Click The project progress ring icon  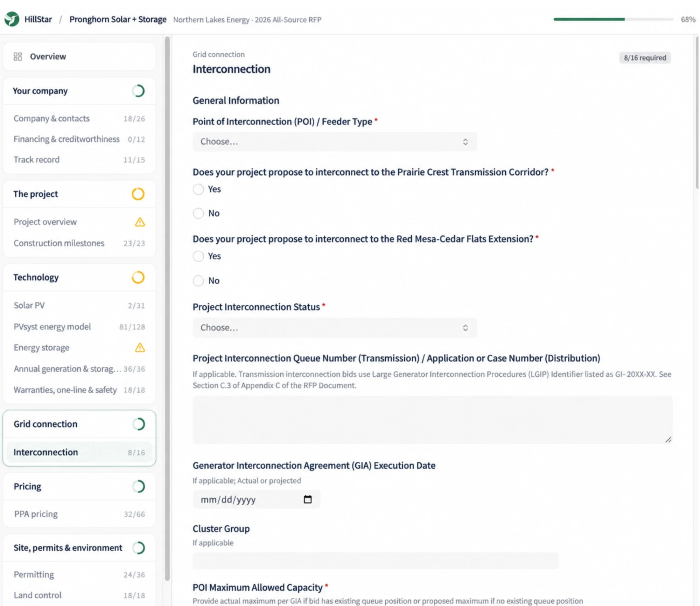click(x=138, y=194)
